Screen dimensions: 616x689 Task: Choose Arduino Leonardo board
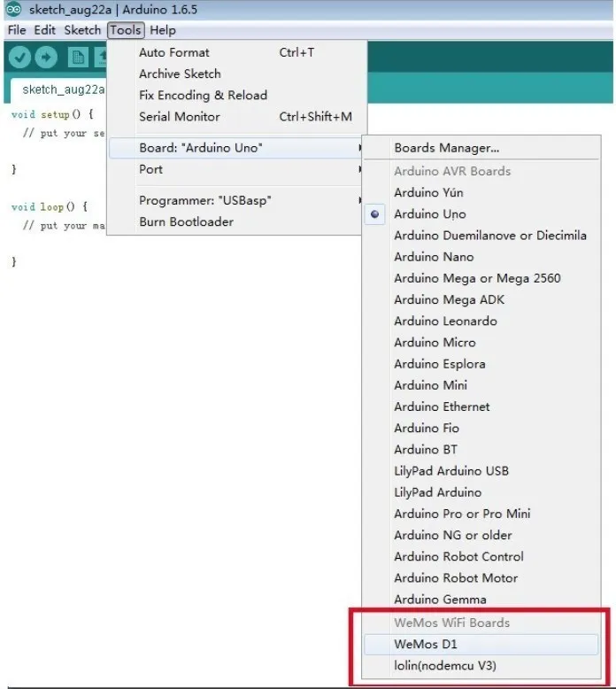click(x=481, y=321)
